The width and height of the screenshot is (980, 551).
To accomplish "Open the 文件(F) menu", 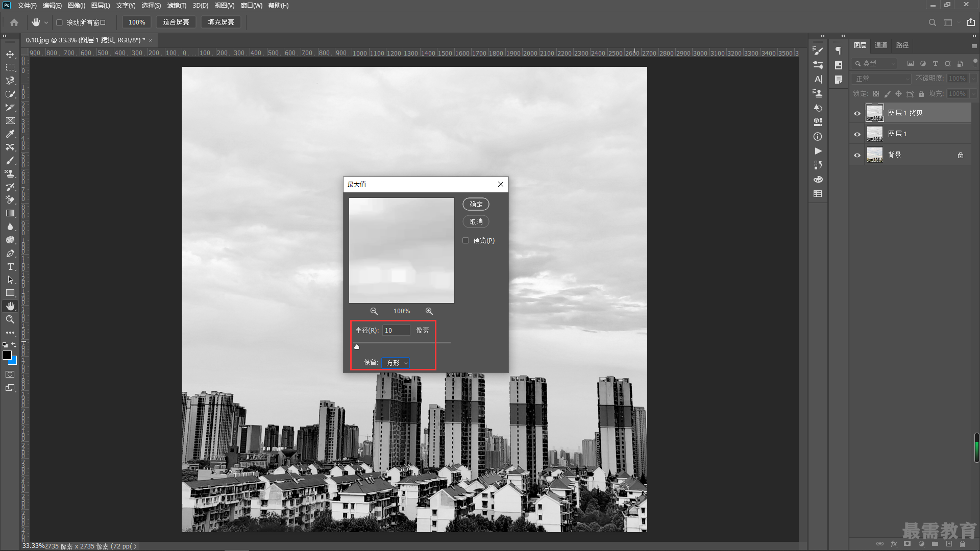I will [27, 6].
